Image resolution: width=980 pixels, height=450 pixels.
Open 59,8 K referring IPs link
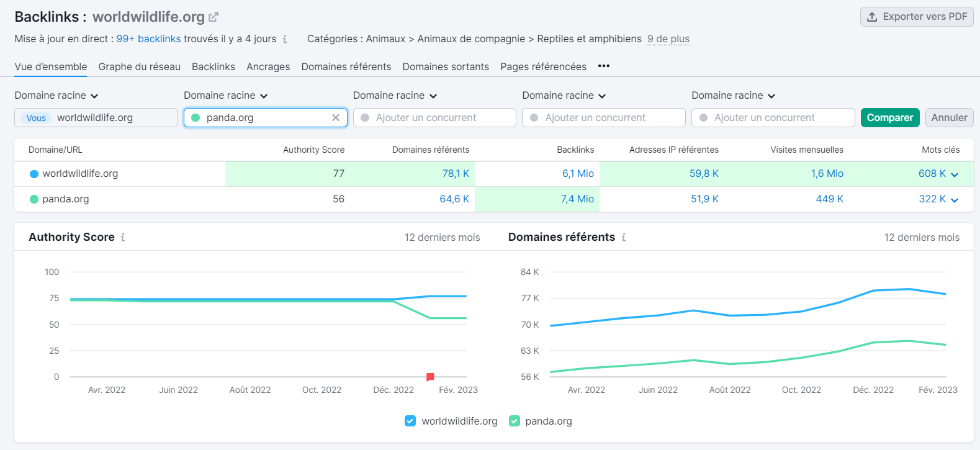pyautogui.click(x=704, y=174)
